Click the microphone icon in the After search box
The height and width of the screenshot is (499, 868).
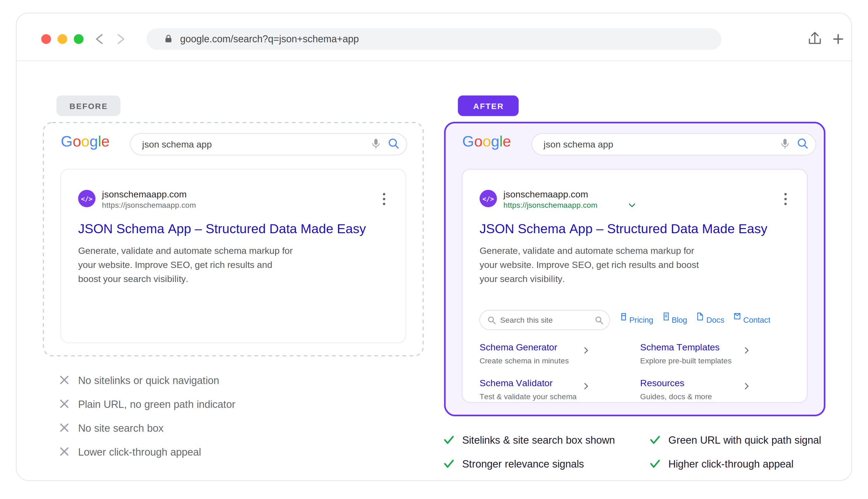point(785,144)
